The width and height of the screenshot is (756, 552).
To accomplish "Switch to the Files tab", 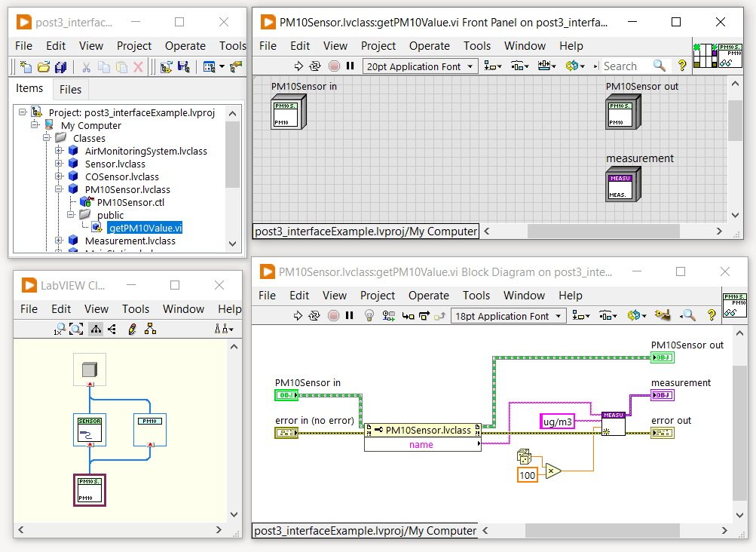I will pos(70,90).
